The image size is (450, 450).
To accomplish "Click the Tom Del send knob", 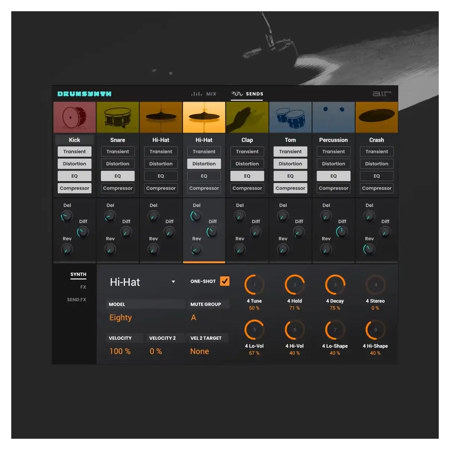I will click(283, 216).
